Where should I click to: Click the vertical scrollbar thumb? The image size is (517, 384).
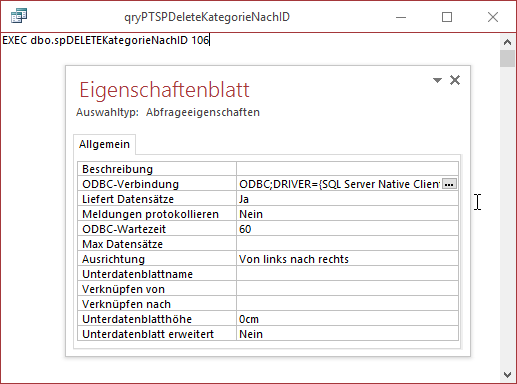pyautogui.click(x=507, y=59)
